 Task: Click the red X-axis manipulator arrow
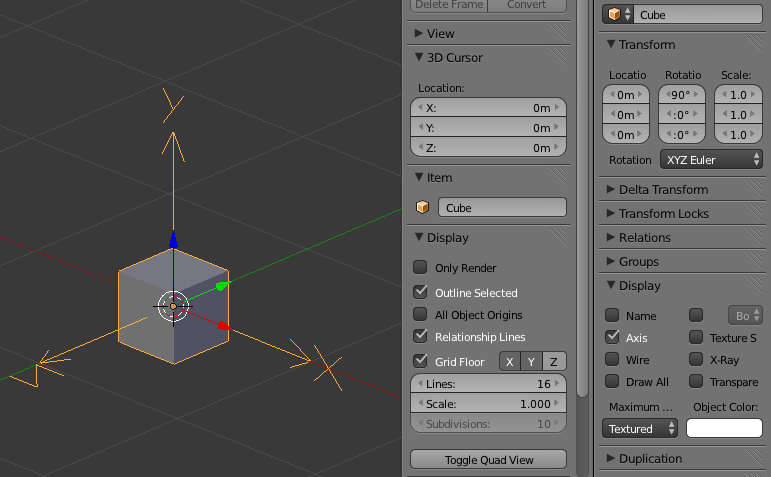pyautogui.click(x=223, y=325)
